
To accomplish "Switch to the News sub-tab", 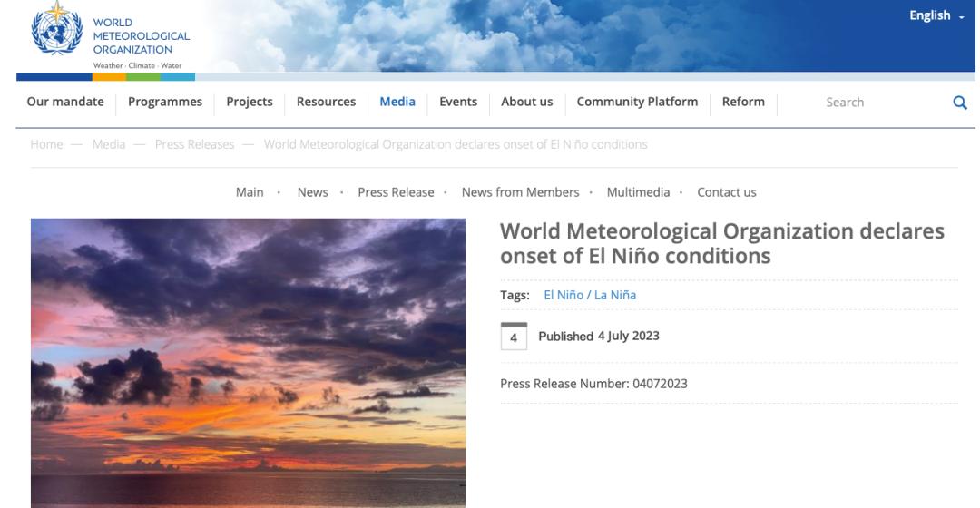I will [312, 192].
